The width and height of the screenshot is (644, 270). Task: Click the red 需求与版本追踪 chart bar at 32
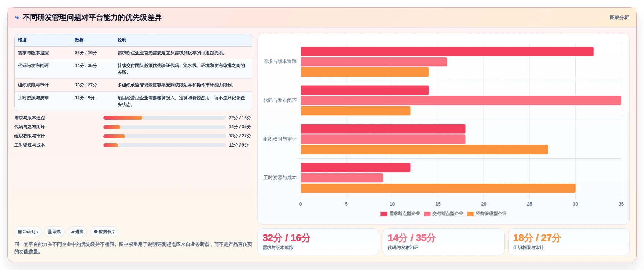(447, 52)
